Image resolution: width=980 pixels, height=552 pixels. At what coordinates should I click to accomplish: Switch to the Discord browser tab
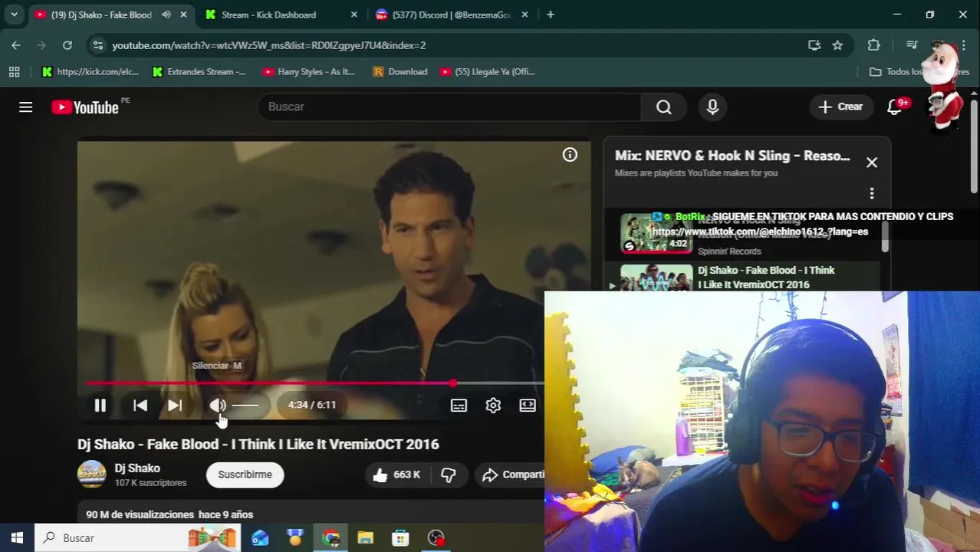pyautogui.click(x=451, y=15)
